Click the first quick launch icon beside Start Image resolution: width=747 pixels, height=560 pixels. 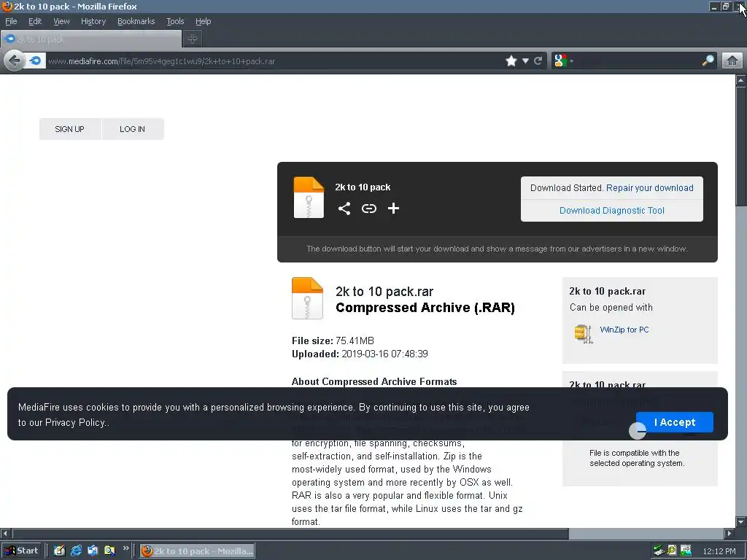pos(59,551)
